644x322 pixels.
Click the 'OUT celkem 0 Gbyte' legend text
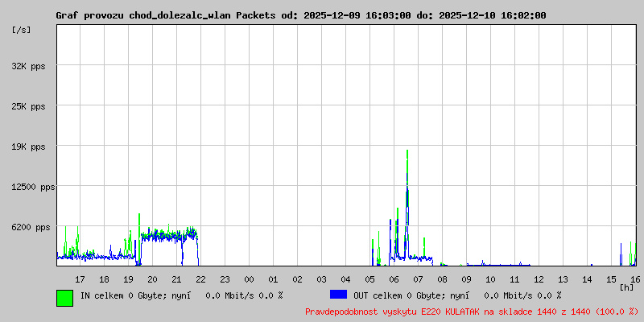click(396, 295)
